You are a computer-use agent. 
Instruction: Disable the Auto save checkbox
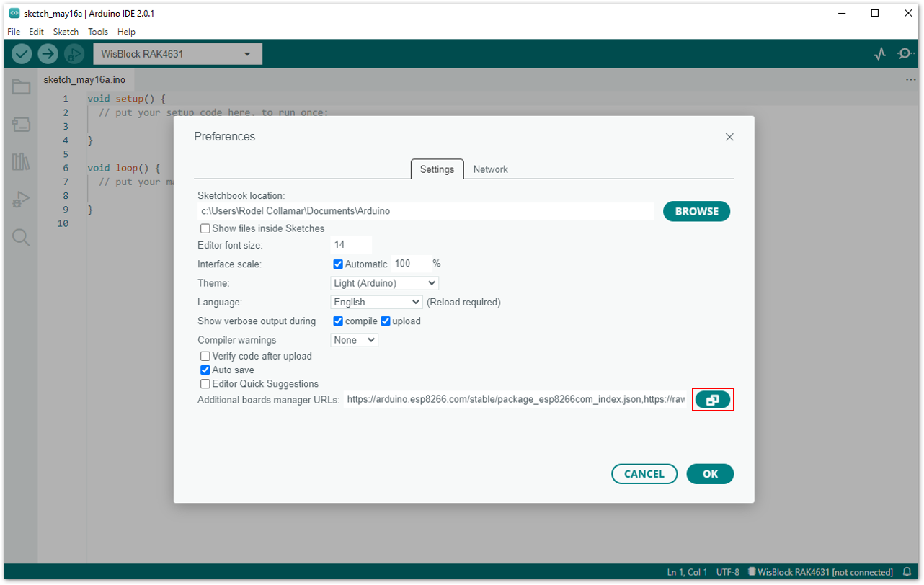click(x=205, y=370)
